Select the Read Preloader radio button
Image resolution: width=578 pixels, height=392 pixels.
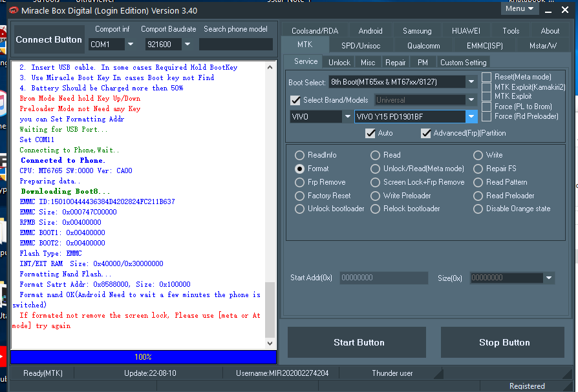coord(478,196)
